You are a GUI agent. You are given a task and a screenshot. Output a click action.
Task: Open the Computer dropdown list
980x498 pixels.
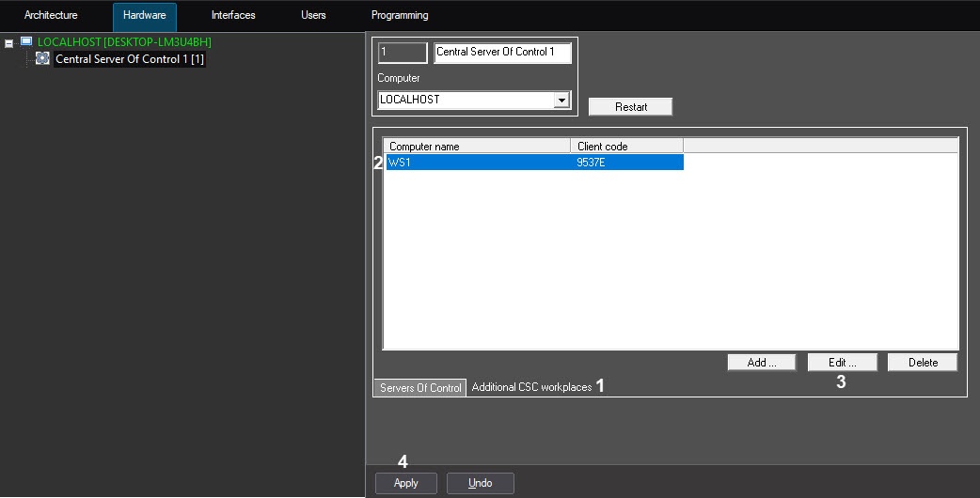(x=561, y=100)
